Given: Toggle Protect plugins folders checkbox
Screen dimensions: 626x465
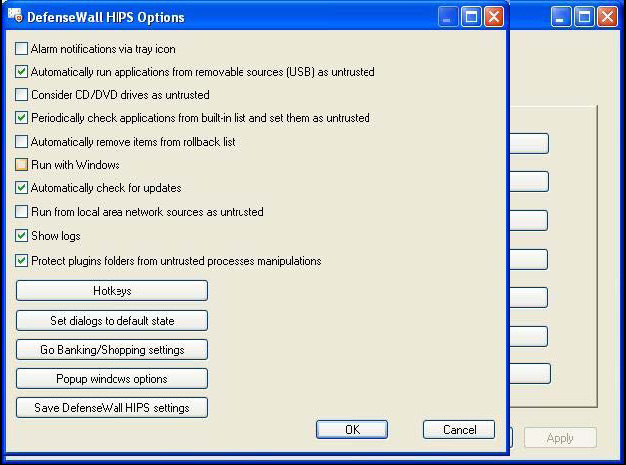Looking at the screenshot, I should click(21, 261).
